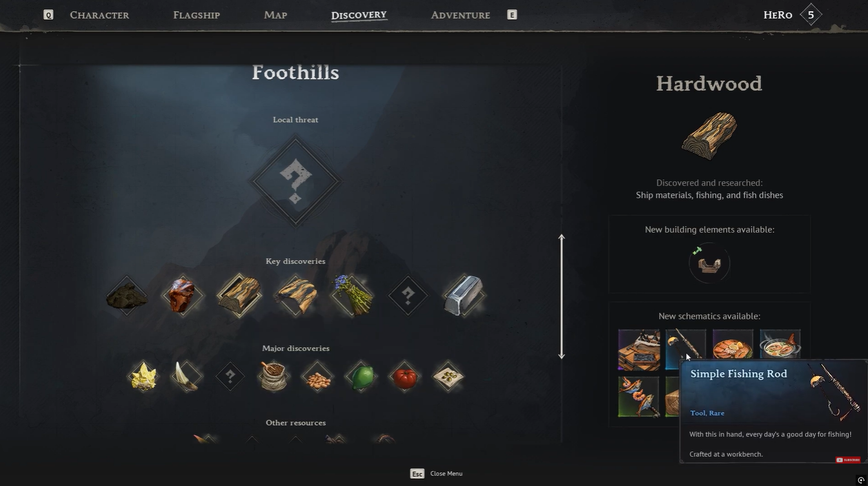
Task: Click the yellow sulfur crystal discovery icon
Action: tap(143, 376)
